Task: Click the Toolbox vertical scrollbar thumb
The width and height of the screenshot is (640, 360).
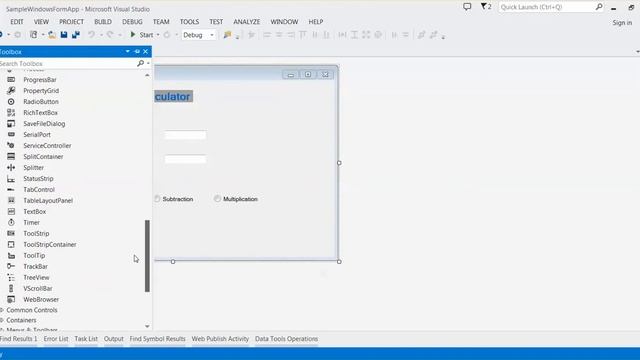Action: point(147,256)
